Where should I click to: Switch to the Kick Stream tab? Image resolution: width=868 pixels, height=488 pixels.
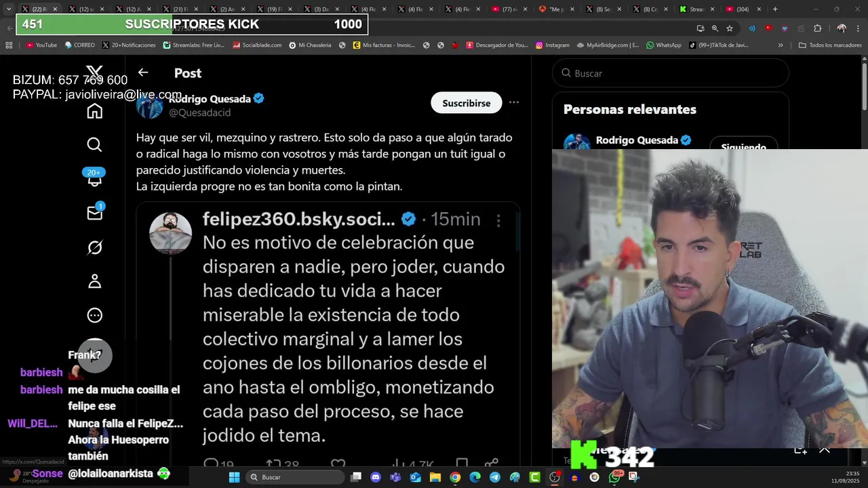pyautogui.click(x=697, y=9)
